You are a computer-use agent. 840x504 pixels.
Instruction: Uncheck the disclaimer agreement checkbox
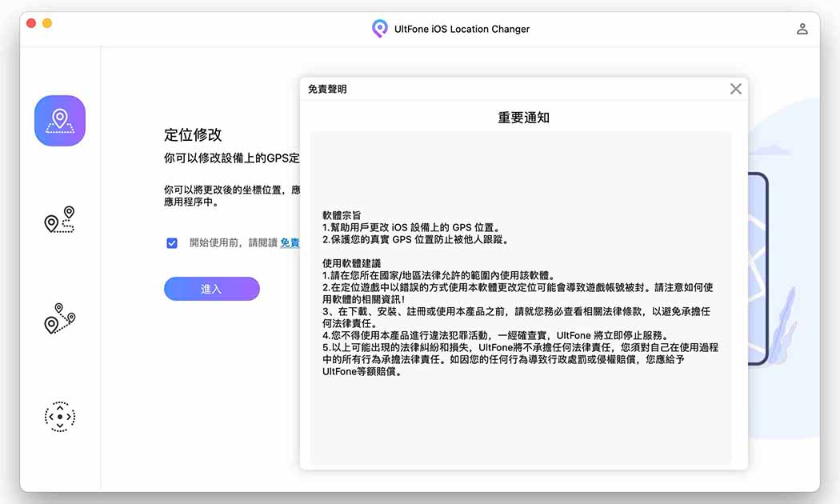(x=172, y=243)
